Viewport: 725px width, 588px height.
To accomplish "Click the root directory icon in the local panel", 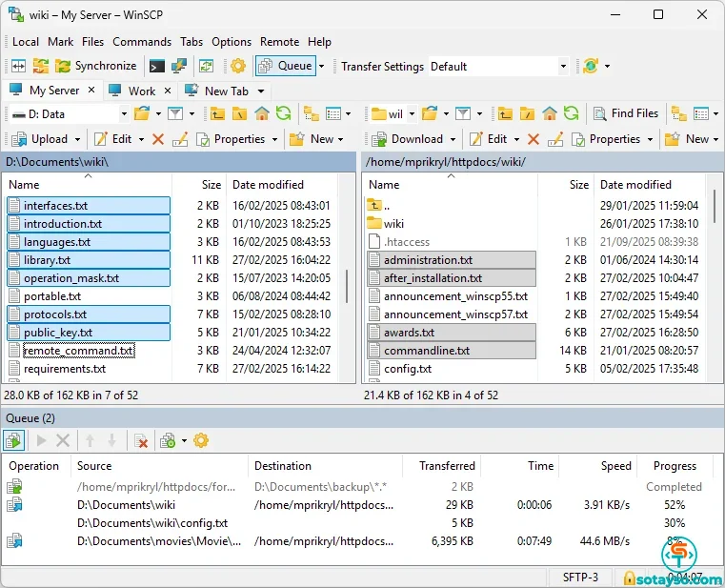I will point(239,113).
